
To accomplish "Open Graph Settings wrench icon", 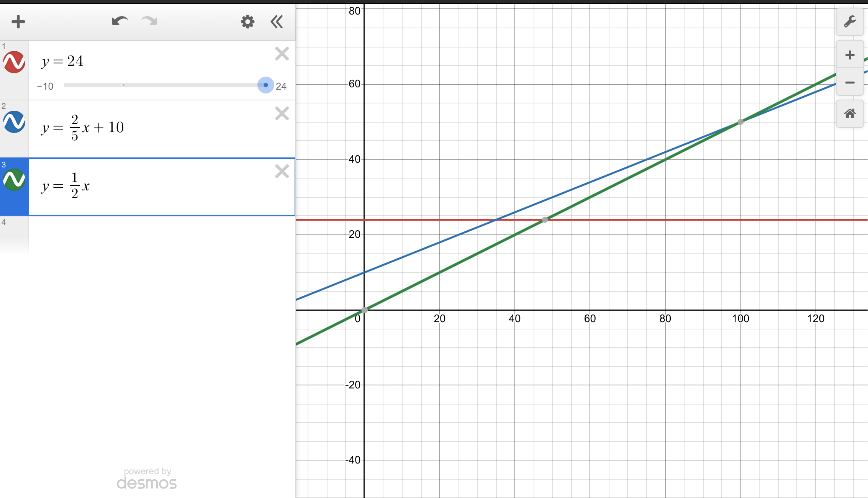I will point(850,22).
